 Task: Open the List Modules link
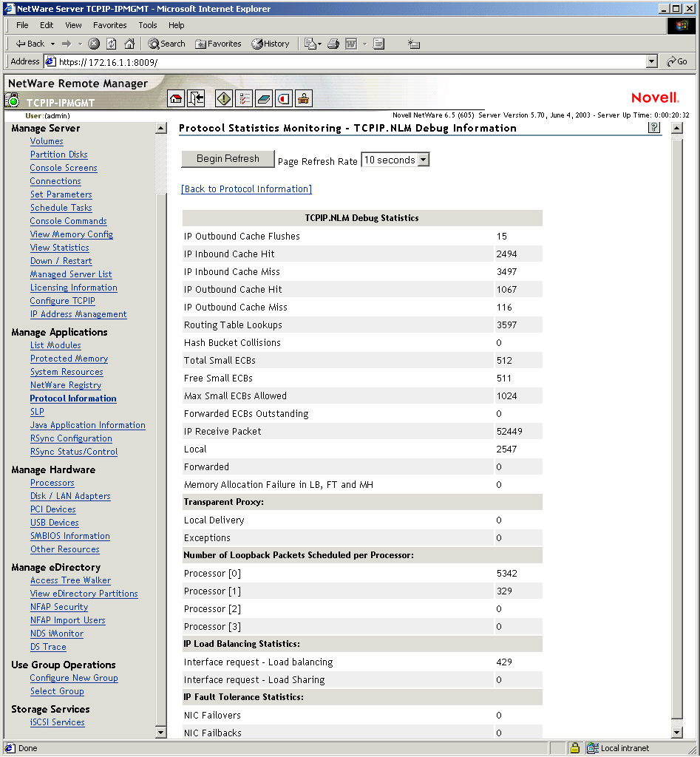click(x=55, y=346)
